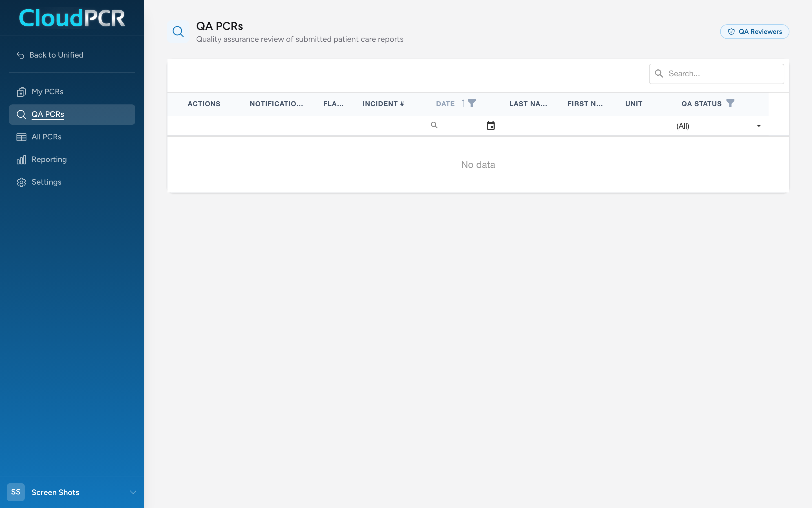Click the Reporting bar chart icon
The height and width of the screenshot is (508, 812).
[x=21, y=159]
